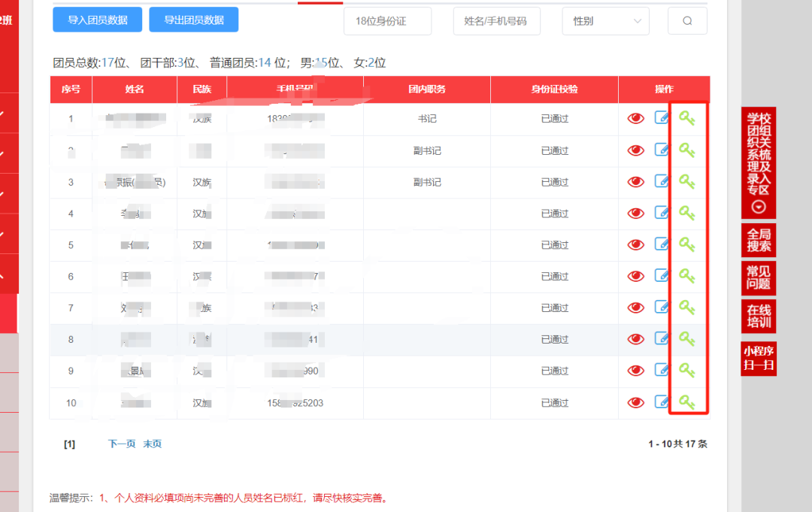The image size is (812, 512).
Task: View member details via eye icon row 4
Action: (636, 213)
